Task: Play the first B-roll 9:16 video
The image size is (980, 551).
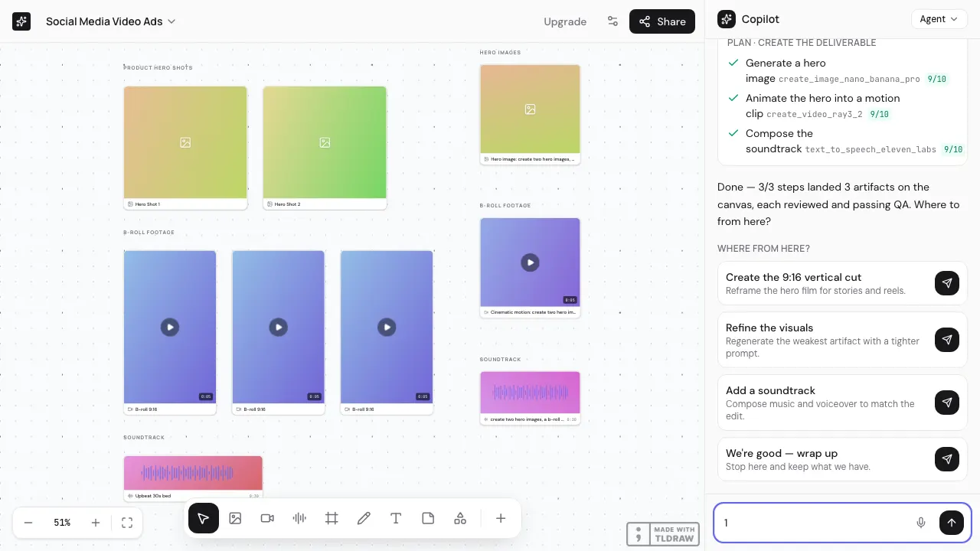Action: click(x=170, y=327)
